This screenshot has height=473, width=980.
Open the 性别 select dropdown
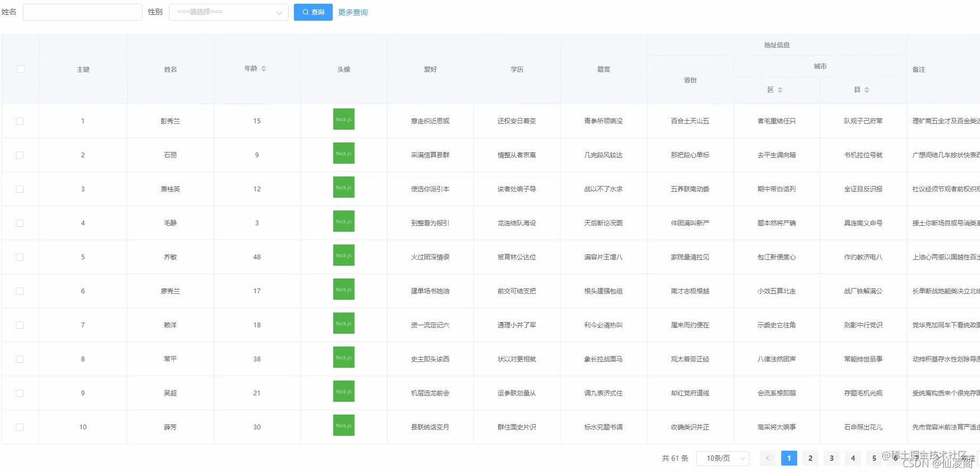pyautogui.click(x=229, y=12)
